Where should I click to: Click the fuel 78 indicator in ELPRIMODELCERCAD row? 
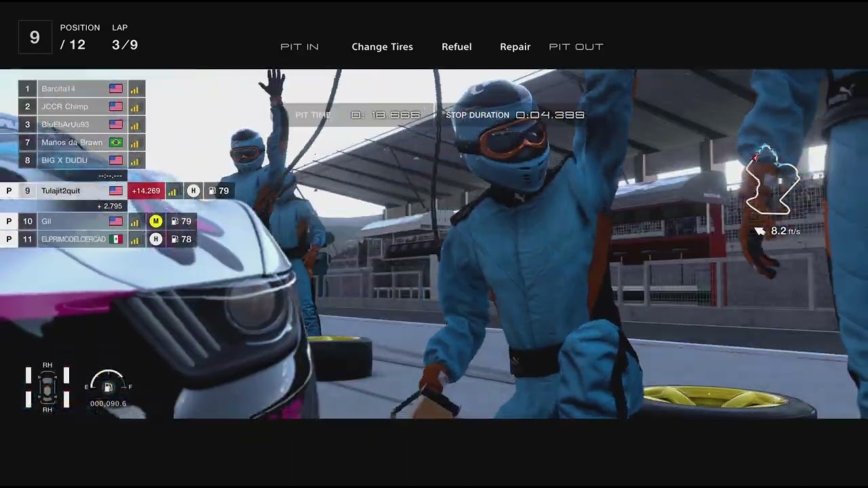coord(181,239)
